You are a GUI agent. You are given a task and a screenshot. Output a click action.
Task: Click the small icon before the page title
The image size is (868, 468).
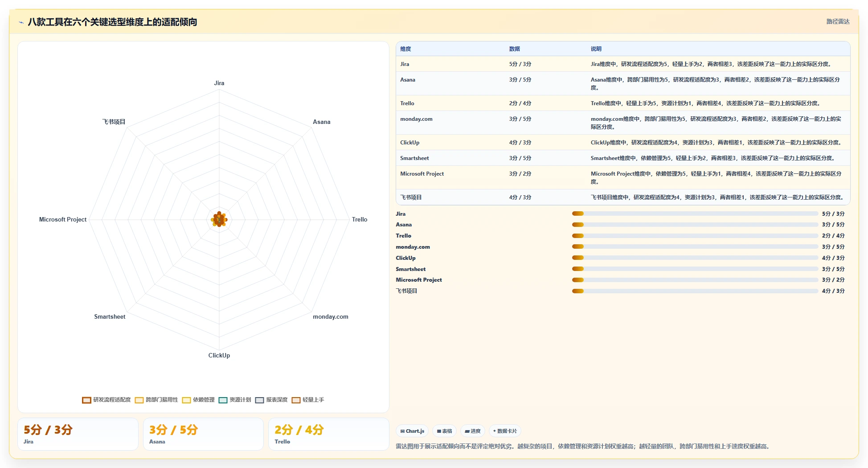[21, 22]
